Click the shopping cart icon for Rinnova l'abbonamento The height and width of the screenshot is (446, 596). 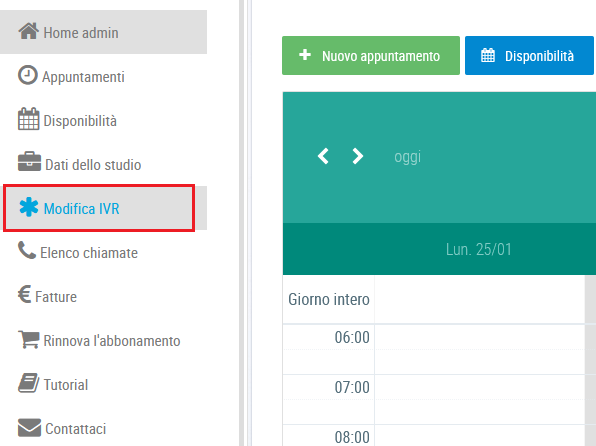(29, 339)
